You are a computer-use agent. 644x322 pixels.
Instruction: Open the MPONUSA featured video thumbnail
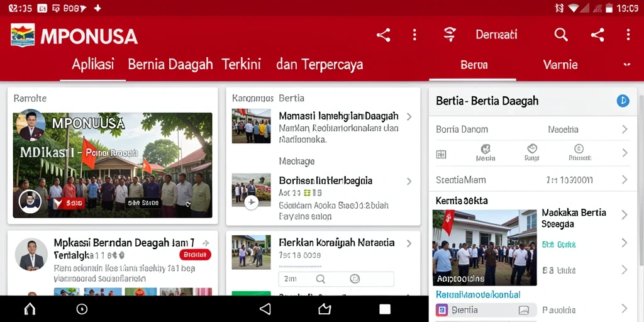[113, 165]
